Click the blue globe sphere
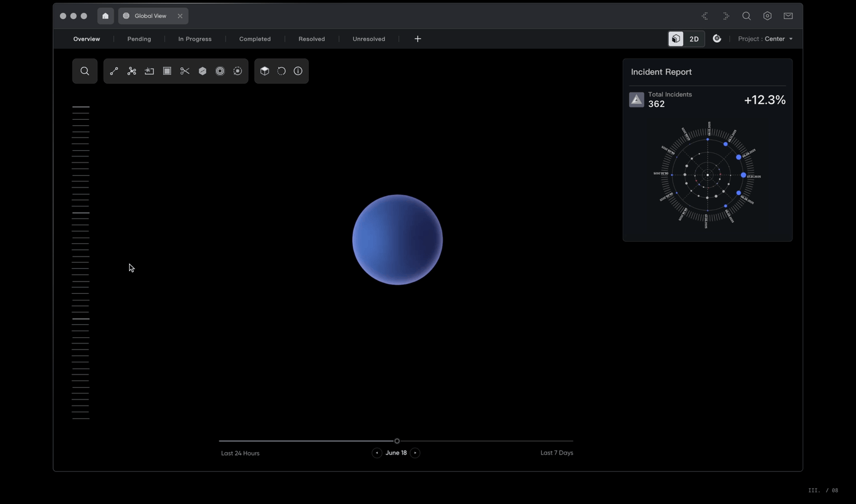856x504 pixels. [397, 239]
